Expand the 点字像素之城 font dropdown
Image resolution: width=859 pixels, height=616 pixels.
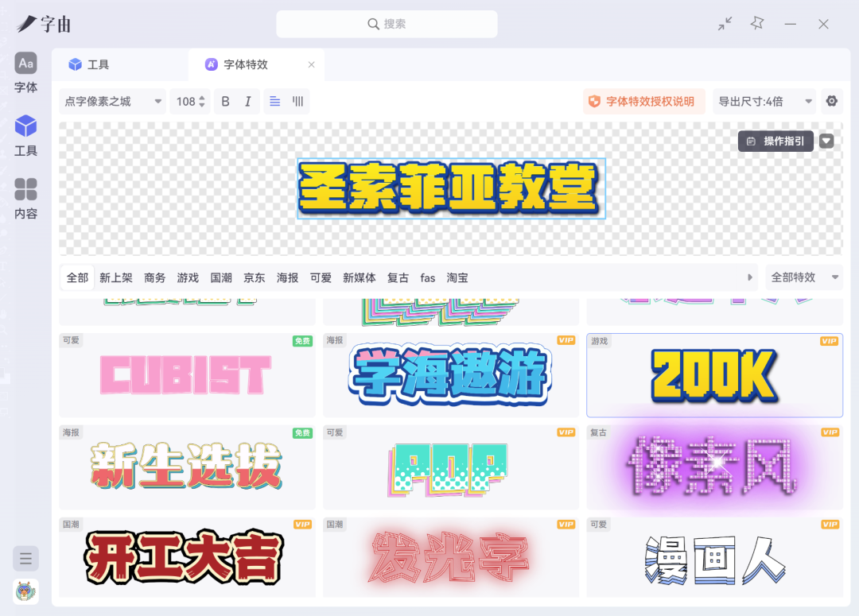pos(113,101)
